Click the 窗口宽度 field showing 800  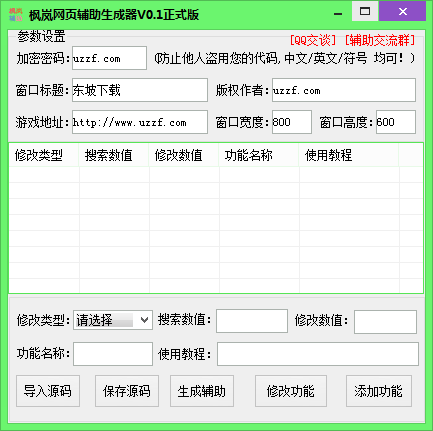coord(292,122)
